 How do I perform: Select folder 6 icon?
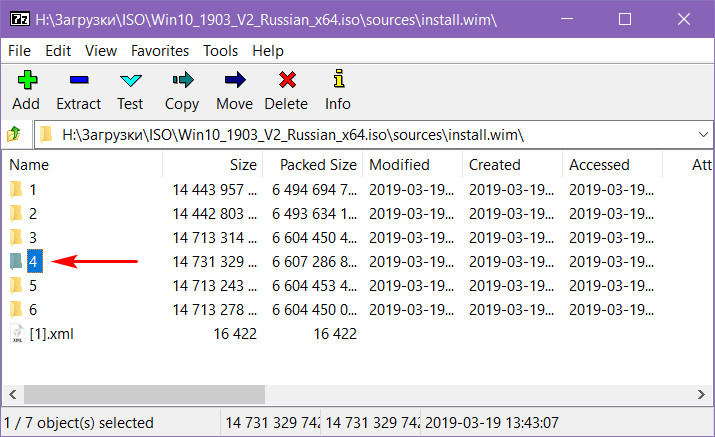16,309
